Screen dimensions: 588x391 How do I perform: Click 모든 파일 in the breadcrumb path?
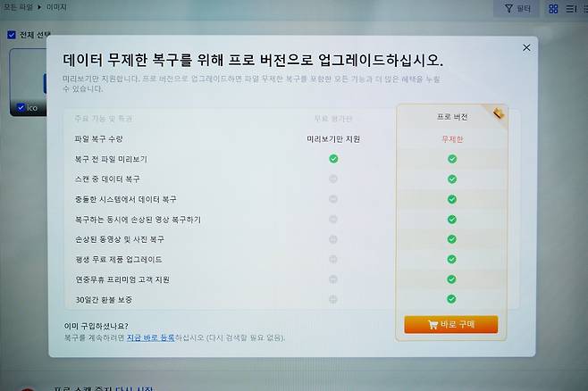coord(15,6)
